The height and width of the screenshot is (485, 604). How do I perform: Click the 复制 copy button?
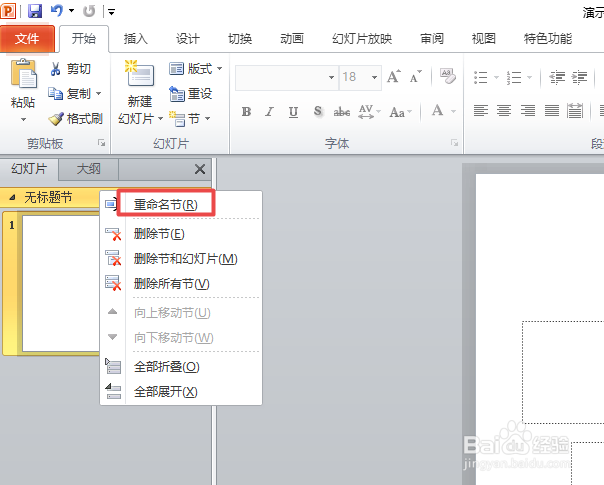pyautogui.click(x=69, y=94)
